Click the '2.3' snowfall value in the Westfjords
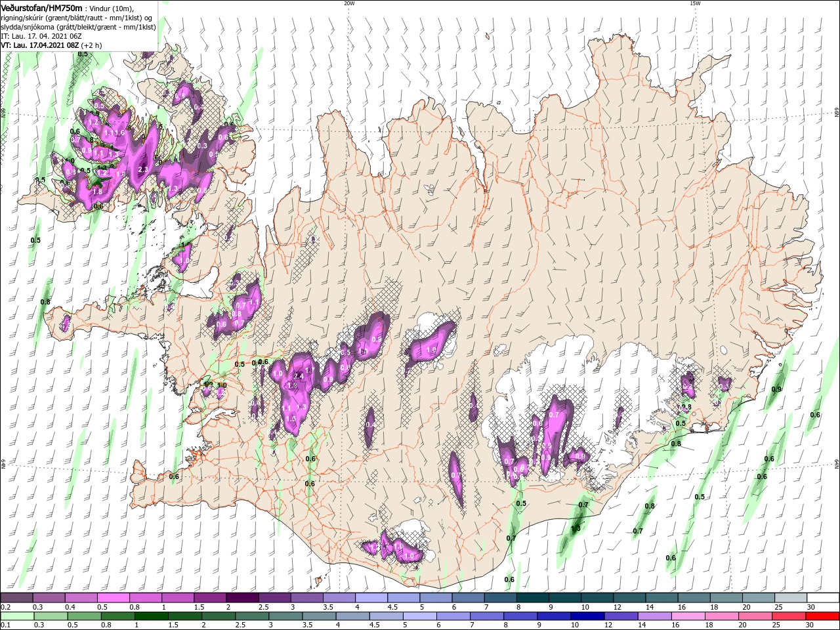 pyautogui.click(x=143, y=169)
